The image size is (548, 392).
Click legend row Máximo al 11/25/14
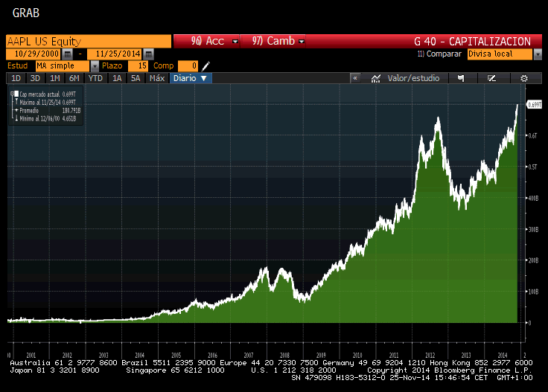(48, 102)
